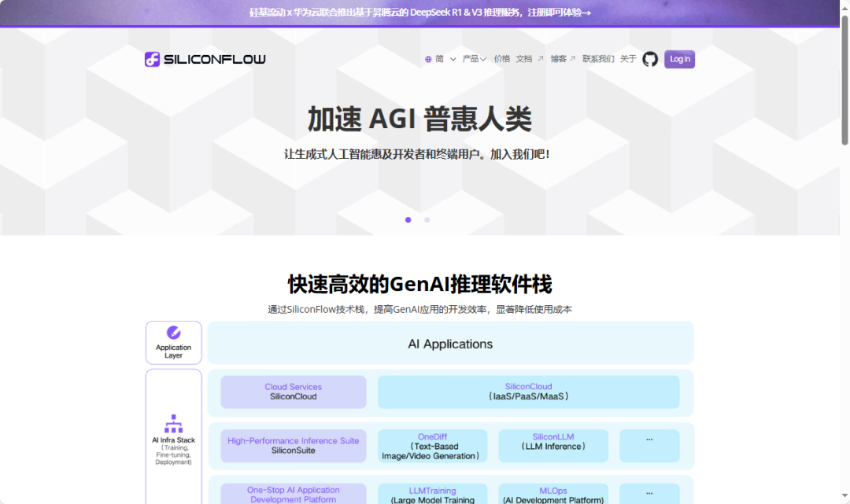Click the Cloud Services SiliconCloud box

coord(294,392)
